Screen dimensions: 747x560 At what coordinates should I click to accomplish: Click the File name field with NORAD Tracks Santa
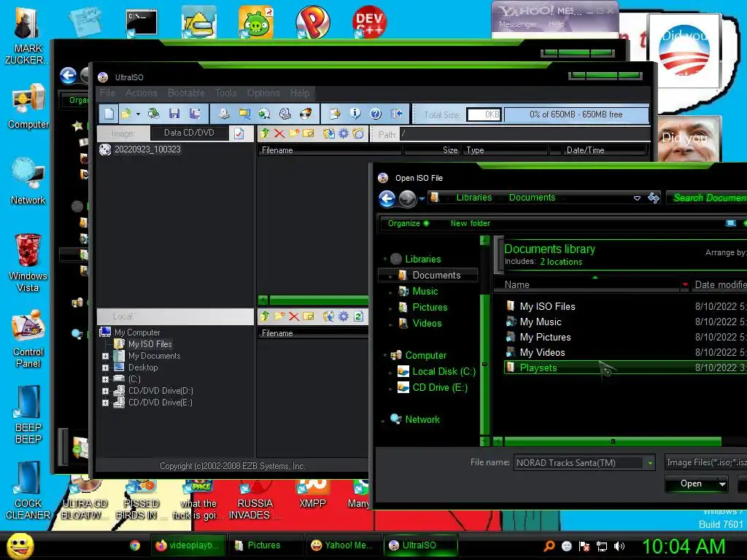click(x=579, y=462)
